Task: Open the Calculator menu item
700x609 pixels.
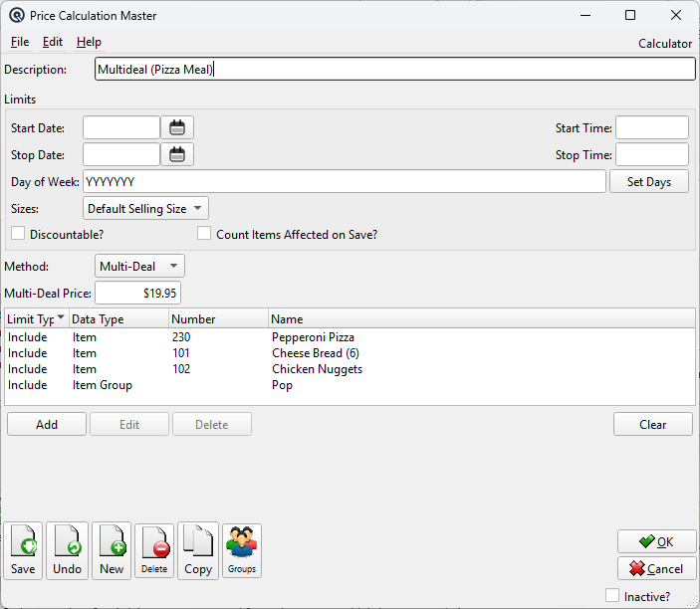Action: click(665, 43)
